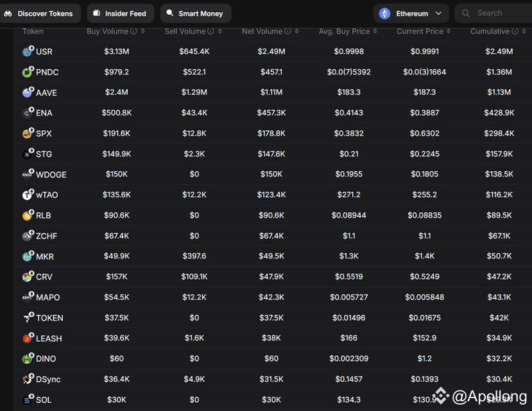Viewport: 532px width, 411px height.
Task: Click the WDOGE token icon
Action: coord(28,174)
